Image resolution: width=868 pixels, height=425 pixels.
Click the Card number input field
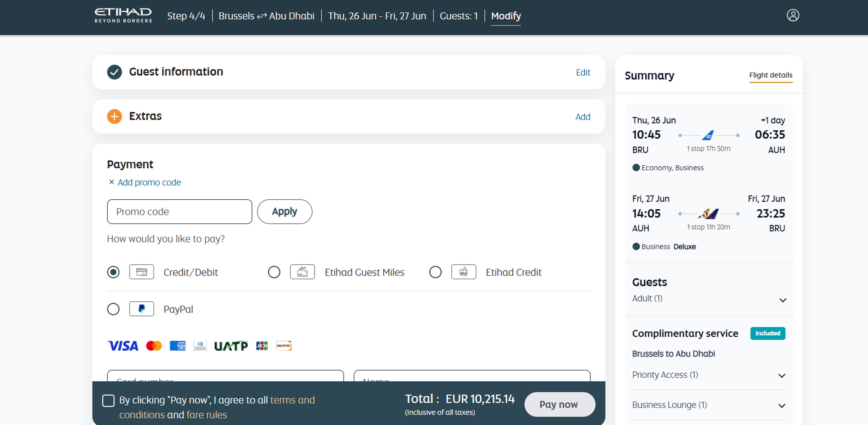pos(225,376)
